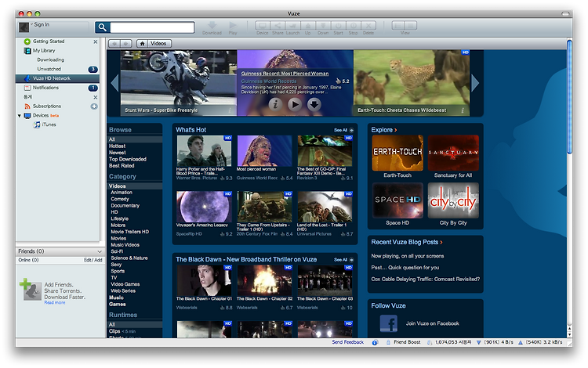This screenshot has width=588, height=368.
Task: Switch to the detailed view toggle
Action: 411,26
